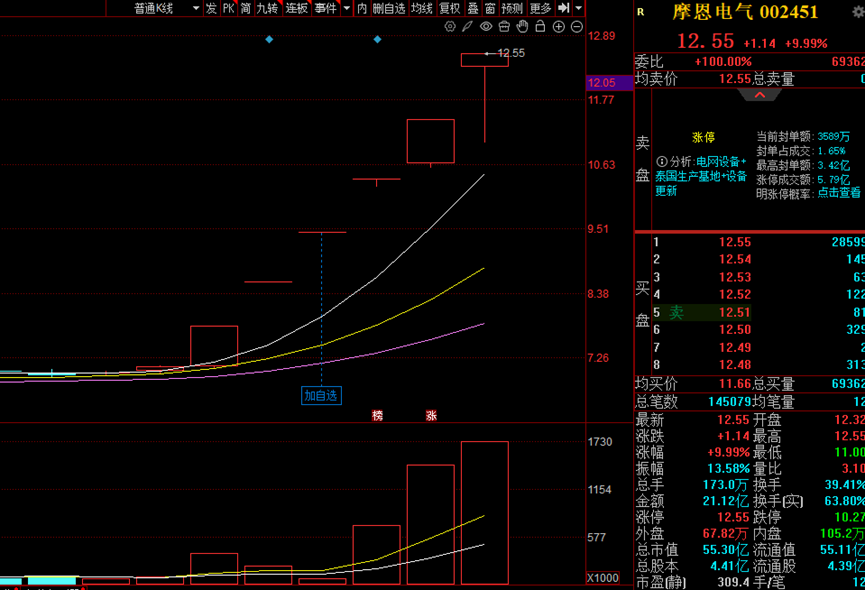Expand dropdown arrow after 事件
The height and width of the screenshot is (590, 865).
(346, 8)
